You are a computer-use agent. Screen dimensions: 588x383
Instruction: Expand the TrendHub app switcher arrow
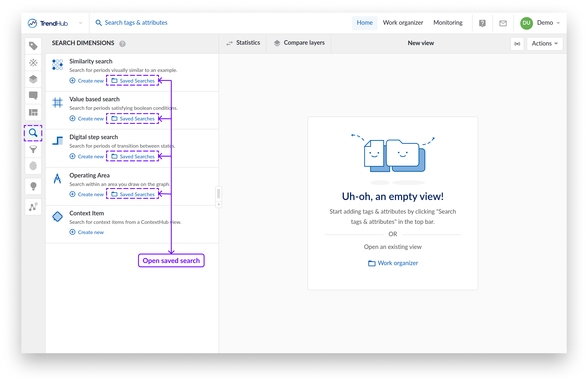point(81,23)
